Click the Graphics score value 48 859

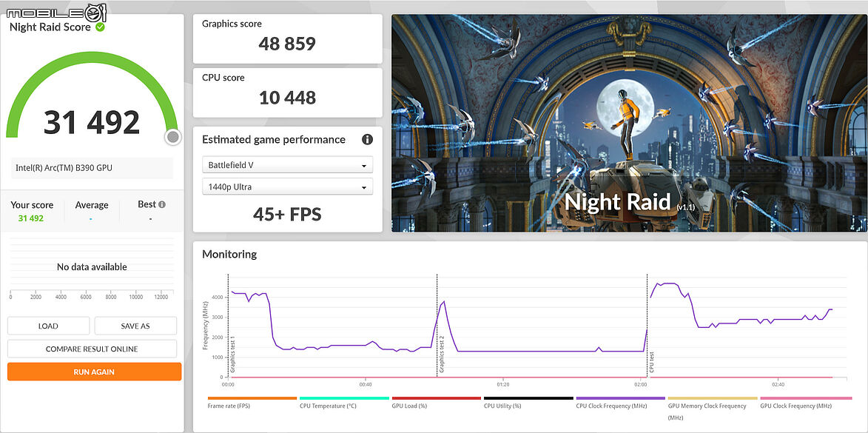287,44
